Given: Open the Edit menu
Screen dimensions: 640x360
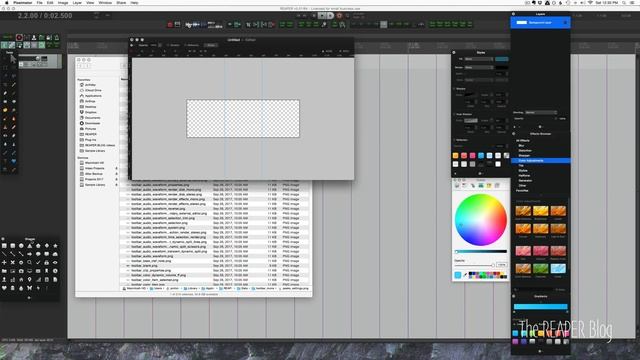Looking at the screenshot, I should 50,2.
